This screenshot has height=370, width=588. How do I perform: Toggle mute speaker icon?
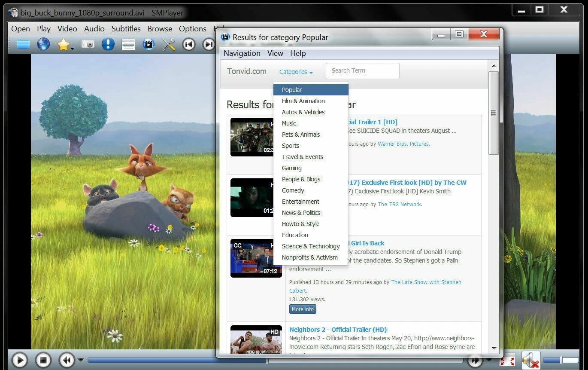point(531,360)
